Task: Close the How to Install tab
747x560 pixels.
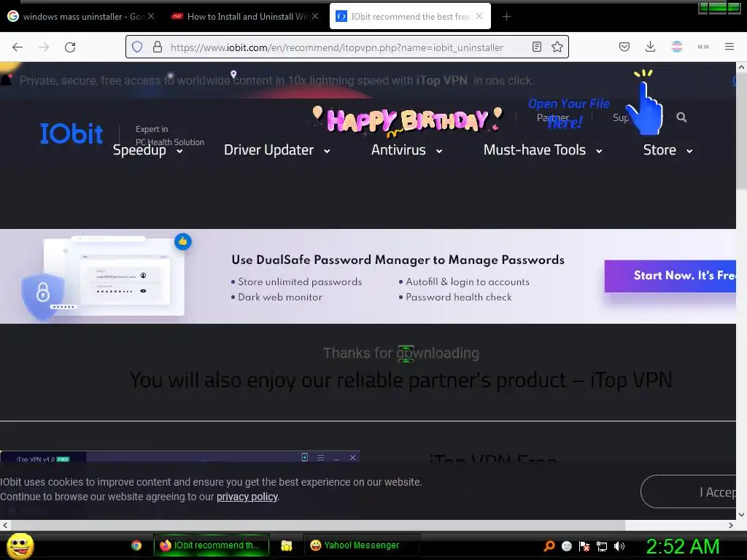Action: 315,16
